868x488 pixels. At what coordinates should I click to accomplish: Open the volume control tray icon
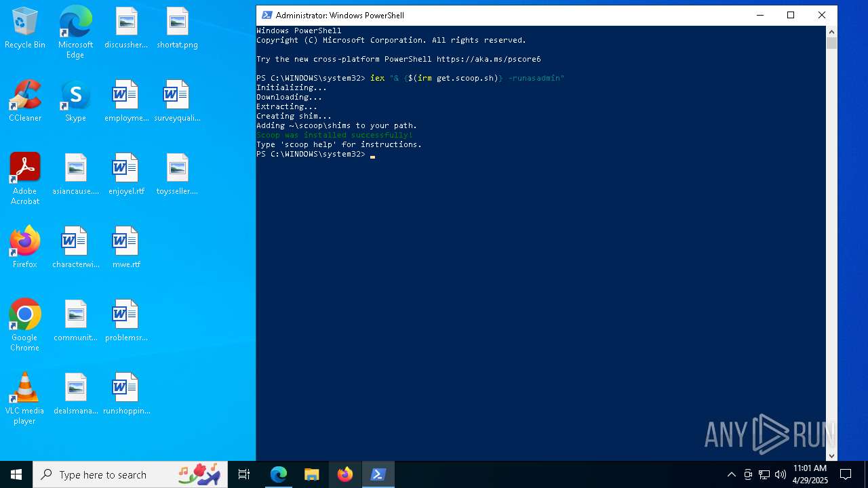point(780,474)
